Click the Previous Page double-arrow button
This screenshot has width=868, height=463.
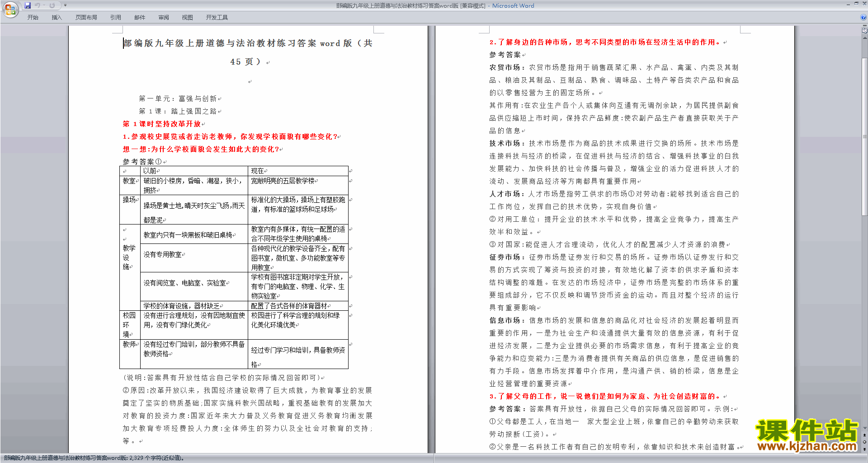pyautogui.click(x=865, y=435)
